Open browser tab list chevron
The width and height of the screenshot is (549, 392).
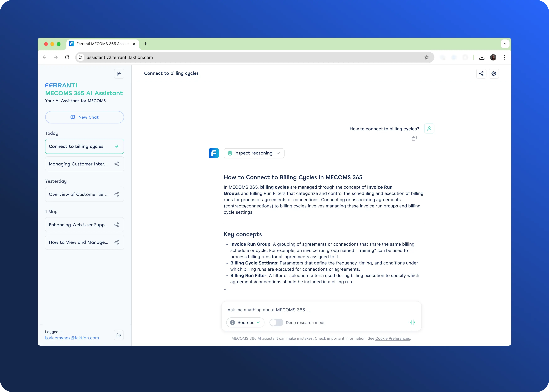[505, 44]
